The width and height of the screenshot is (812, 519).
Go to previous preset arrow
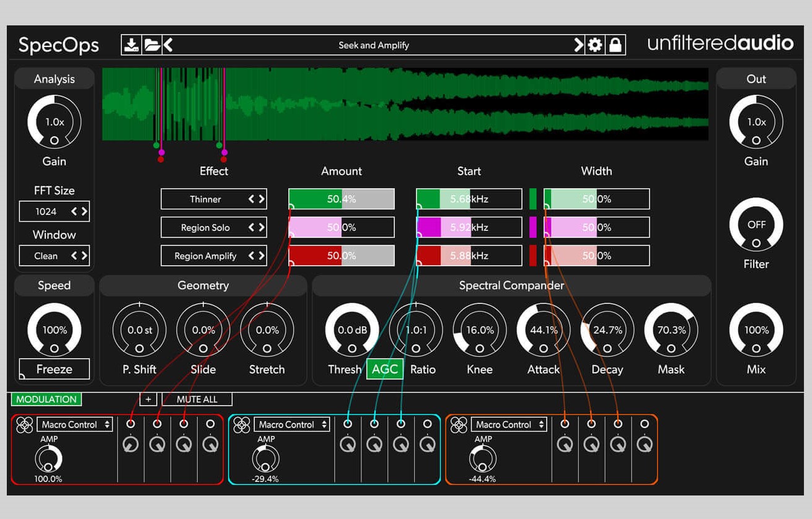169,45
